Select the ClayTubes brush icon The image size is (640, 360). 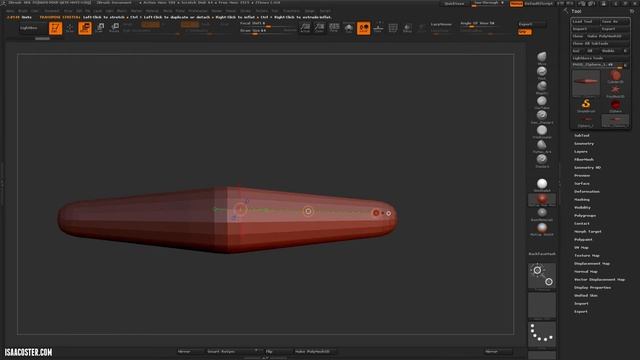tap(542, 102)
